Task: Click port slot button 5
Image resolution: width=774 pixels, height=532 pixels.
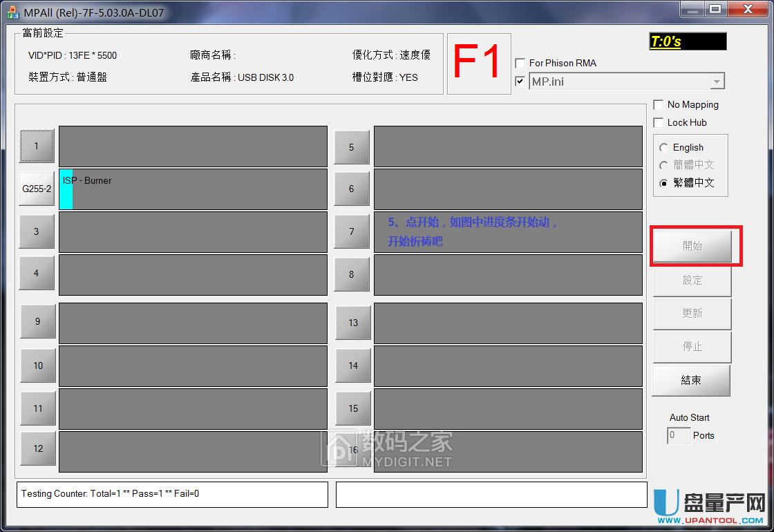Action: point(352,146)
